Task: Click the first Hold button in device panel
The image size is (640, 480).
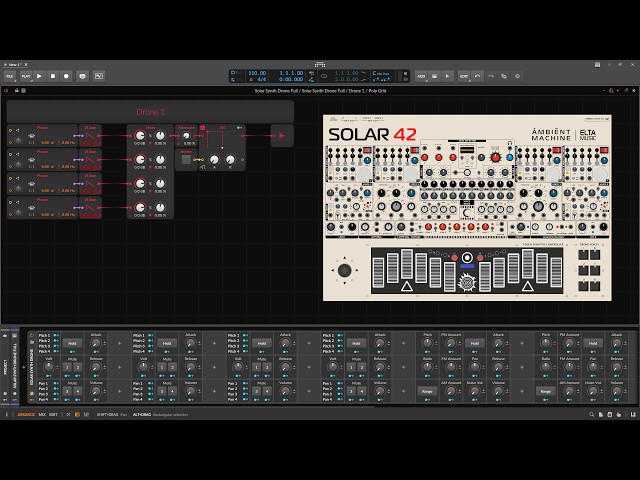Action: pos(72,343)
